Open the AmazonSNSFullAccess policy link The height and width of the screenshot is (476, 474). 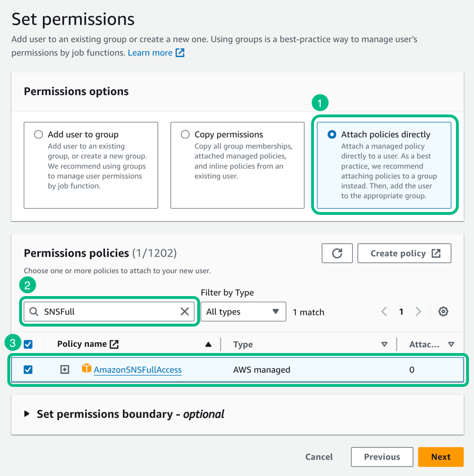[137, 369]
